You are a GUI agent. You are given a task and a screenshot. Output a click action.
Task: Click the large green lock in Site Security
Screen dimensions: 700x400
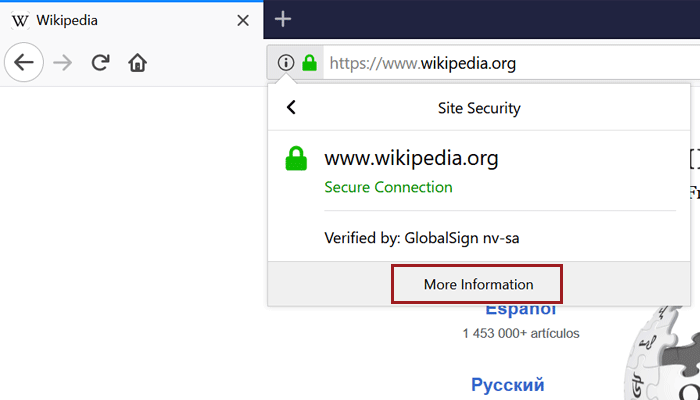click(296, 159)
